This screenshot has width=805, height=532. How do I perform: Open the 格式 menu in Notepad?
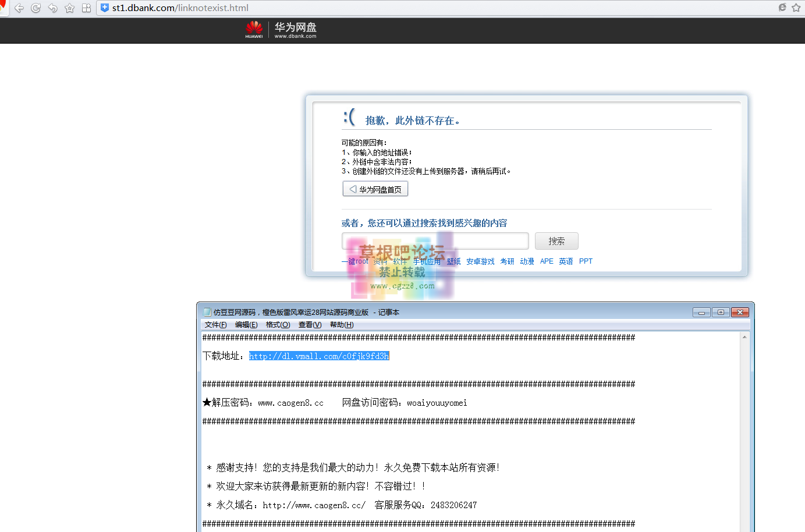278,324
